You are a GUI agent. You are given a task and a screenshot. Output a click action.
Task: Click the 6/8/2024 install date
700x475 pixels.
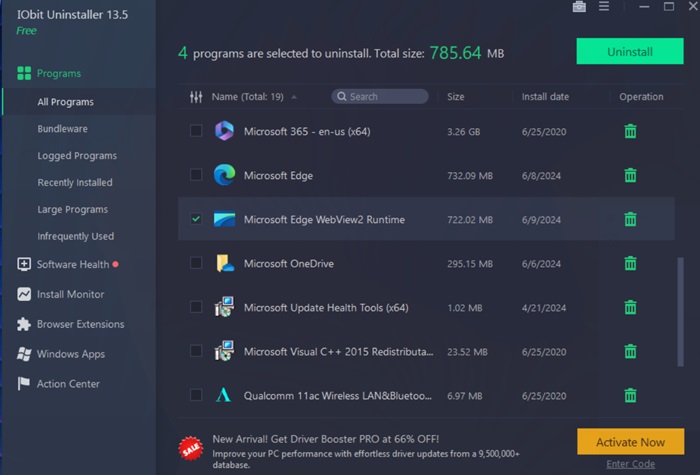coord(541,176)
